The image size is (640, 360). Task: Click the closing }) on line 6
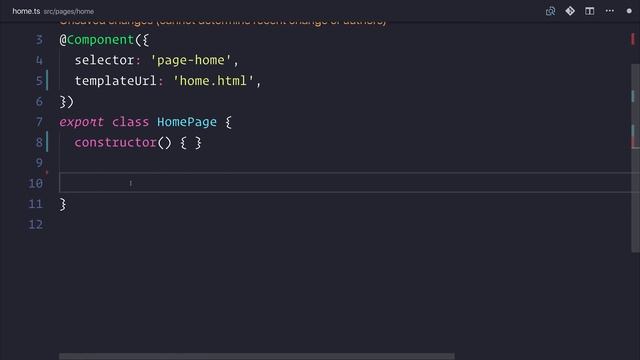(x=67, y=101)
